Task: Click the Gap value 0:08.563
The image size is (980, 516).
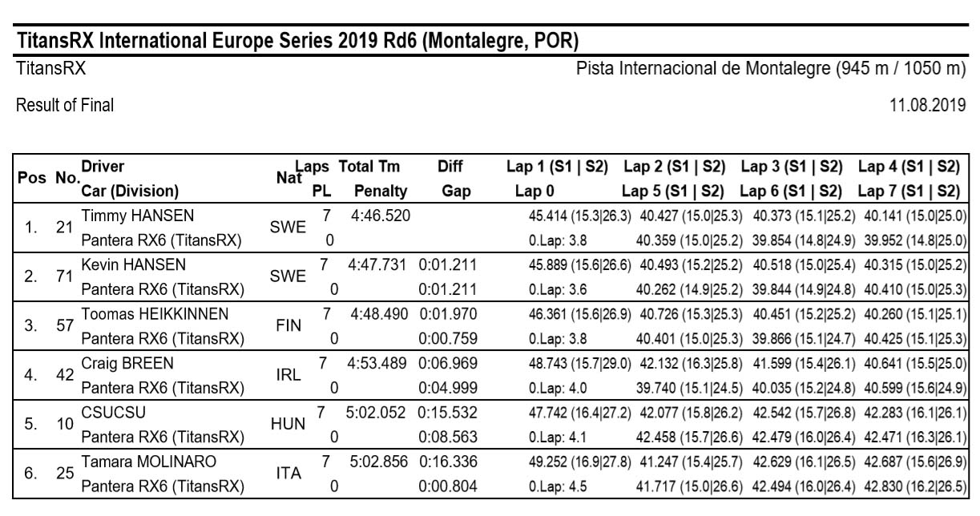Action: (448, 437)
